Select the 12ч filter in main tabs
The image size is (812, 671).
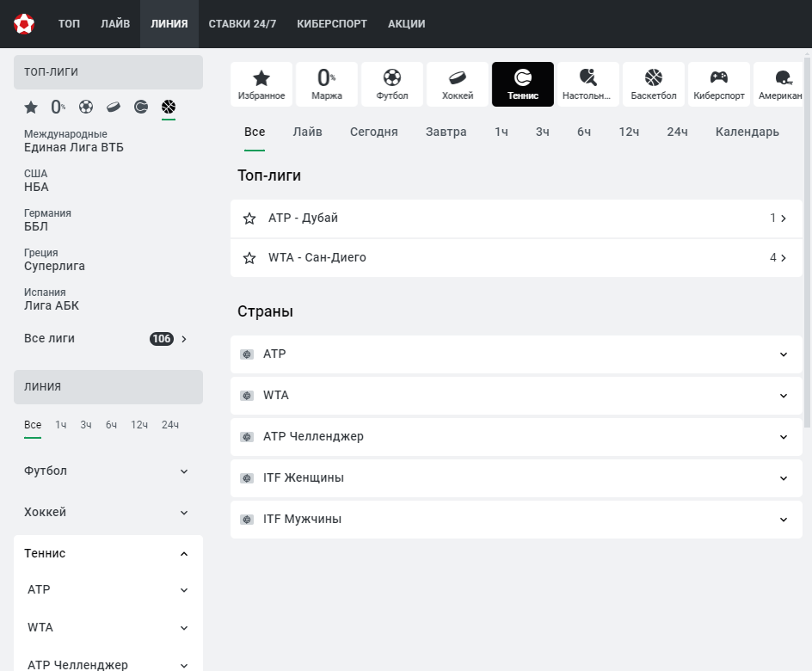coord(629,132)
